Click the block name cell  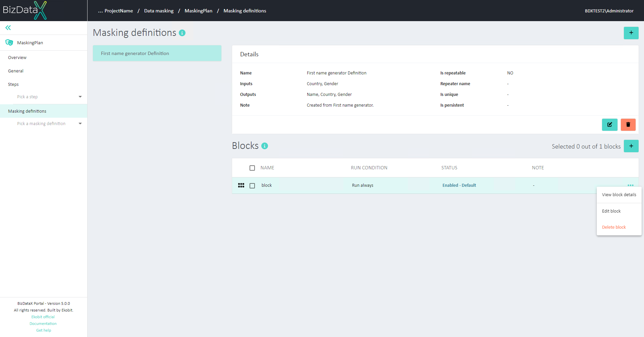click(x=267, y=185)
